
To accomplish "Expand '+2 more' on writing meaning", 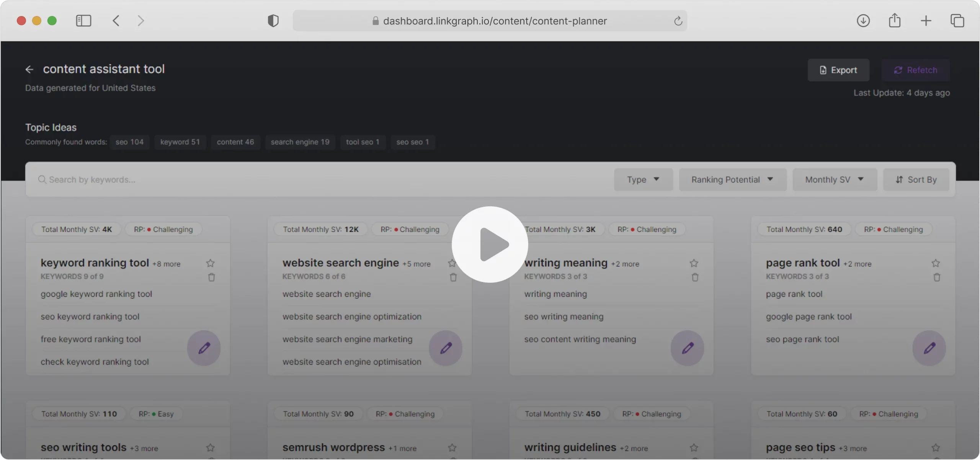I will click(x=625, y=264).
